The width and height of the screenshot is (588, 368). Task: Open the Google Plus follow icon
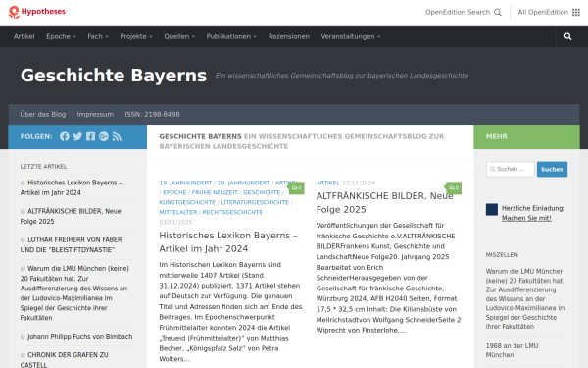tap(104, 136)
